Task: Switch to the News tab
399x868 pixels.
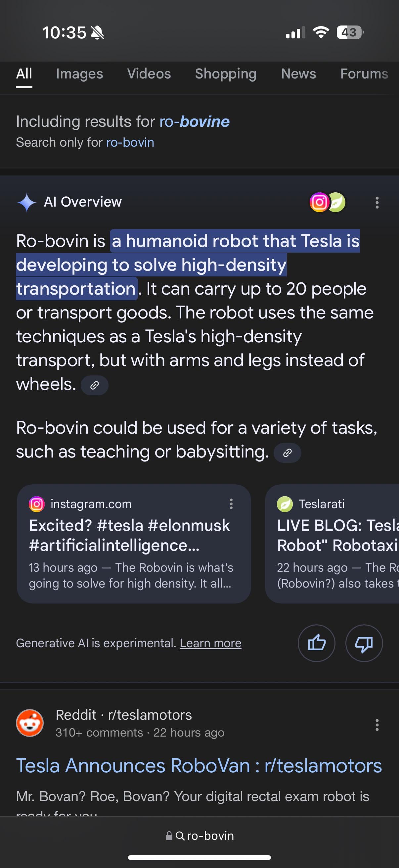Action: pyautogui.click(x=298, y=74)
